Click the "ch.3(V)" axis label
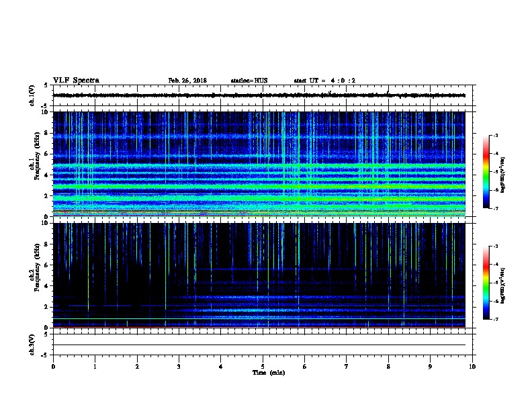Screen dimensions: 532x411 click(32, 345)
